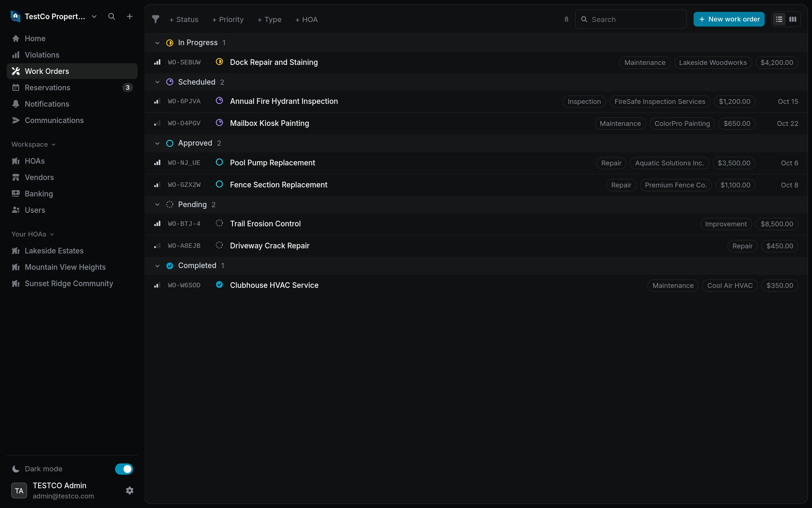Click the Lakeside Woodworks vendor tag
The width and height of the screenshot is (812, 508).
713,62
